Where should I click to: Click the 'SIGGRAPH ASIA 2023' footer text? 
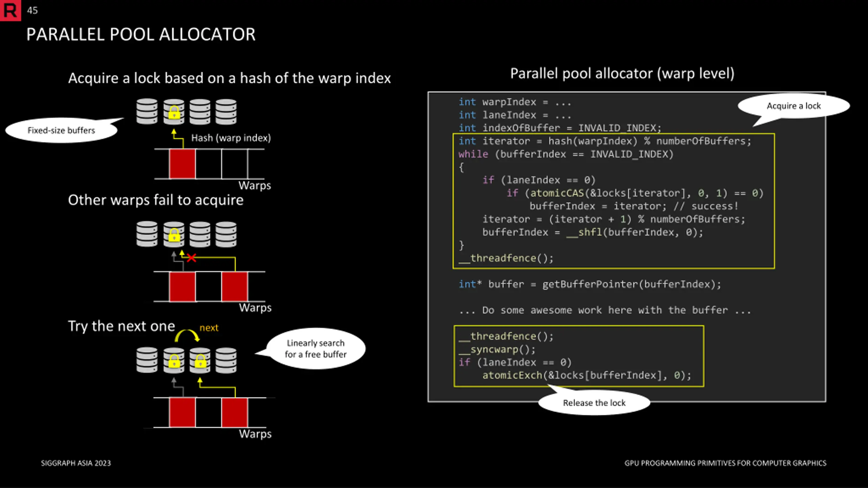pos(76,463)
